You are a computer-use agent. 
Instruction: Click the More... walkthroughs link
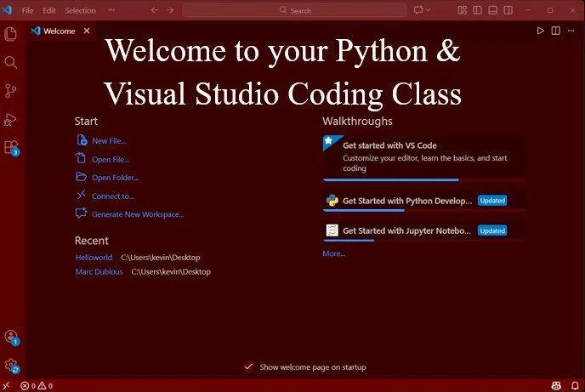tap(334, 253)
